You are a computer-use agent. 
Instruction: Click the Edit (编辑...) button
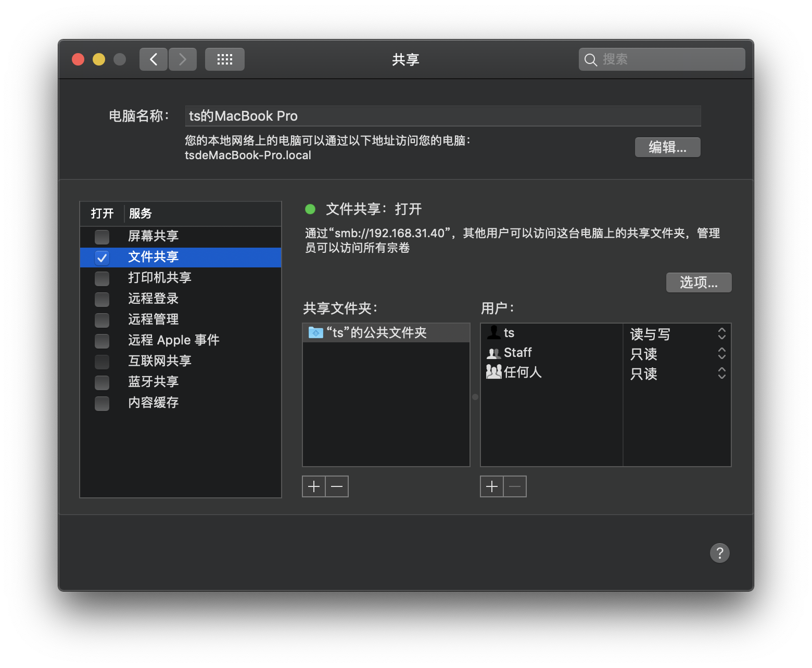click(667, 147)
